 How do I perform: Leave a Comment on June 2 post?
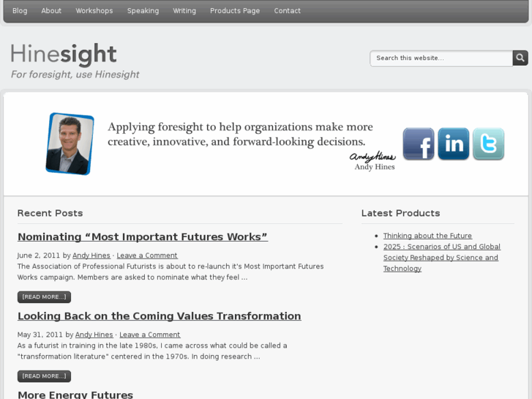point(147,256)
